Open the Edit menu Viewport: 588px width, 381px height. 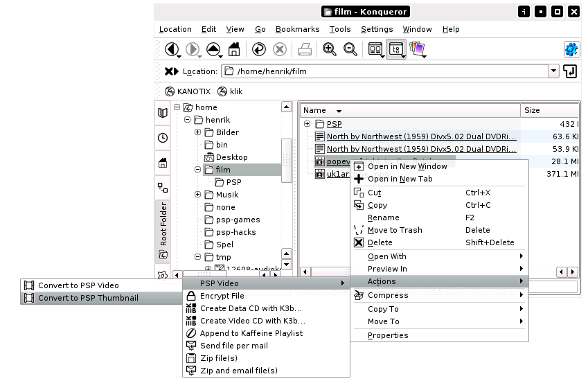tap(208, 29)
